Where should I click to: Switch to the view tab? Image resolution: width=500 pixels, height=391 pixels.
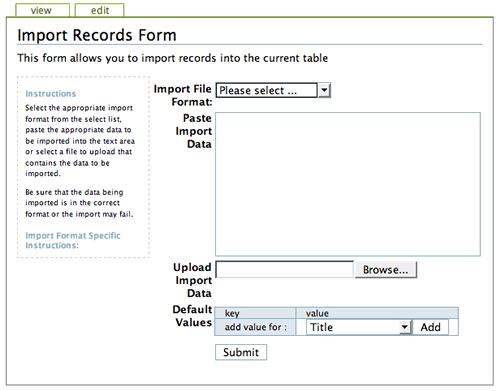(42, 10)
